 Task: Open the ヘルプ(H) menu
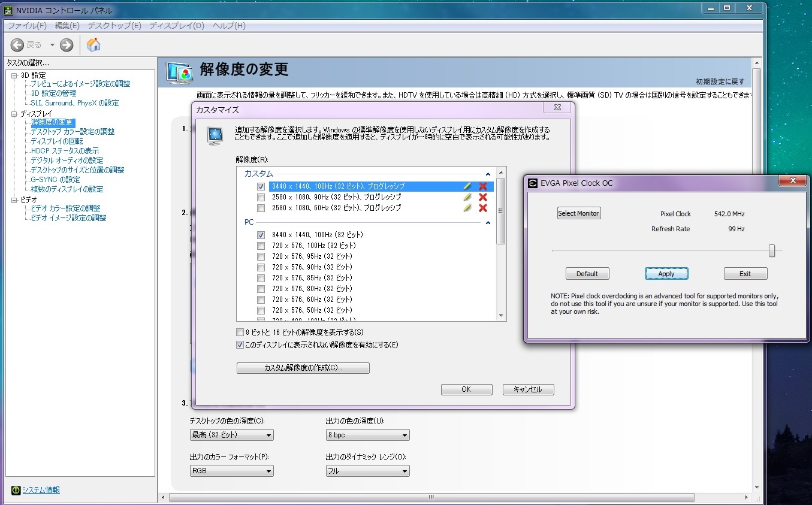tap(229, 26)
